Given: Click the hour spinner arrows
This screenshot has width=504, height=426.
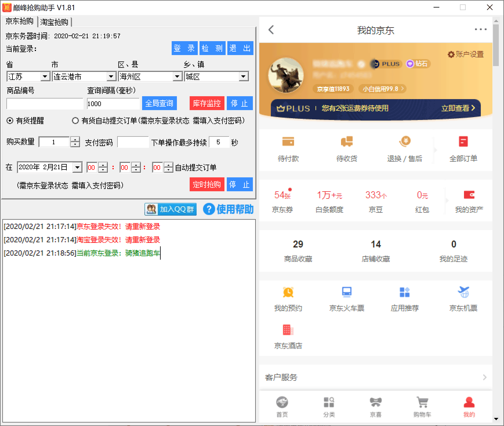Looking at the screenshot, I should [x=103, y=168].
